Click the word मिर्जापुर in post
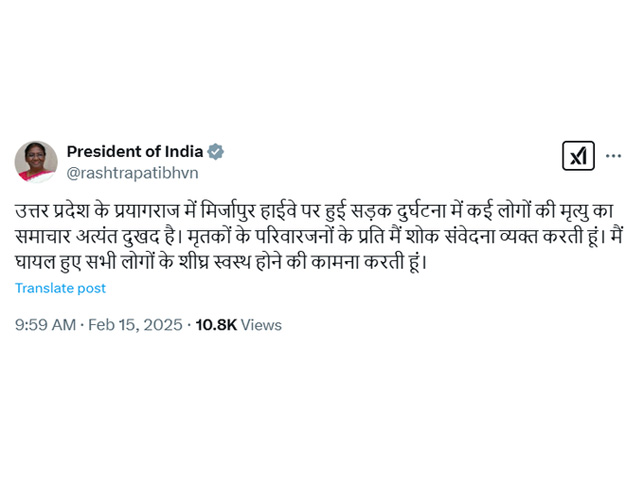This screenshot has width=640, height=480. click(x=229, y=211)
